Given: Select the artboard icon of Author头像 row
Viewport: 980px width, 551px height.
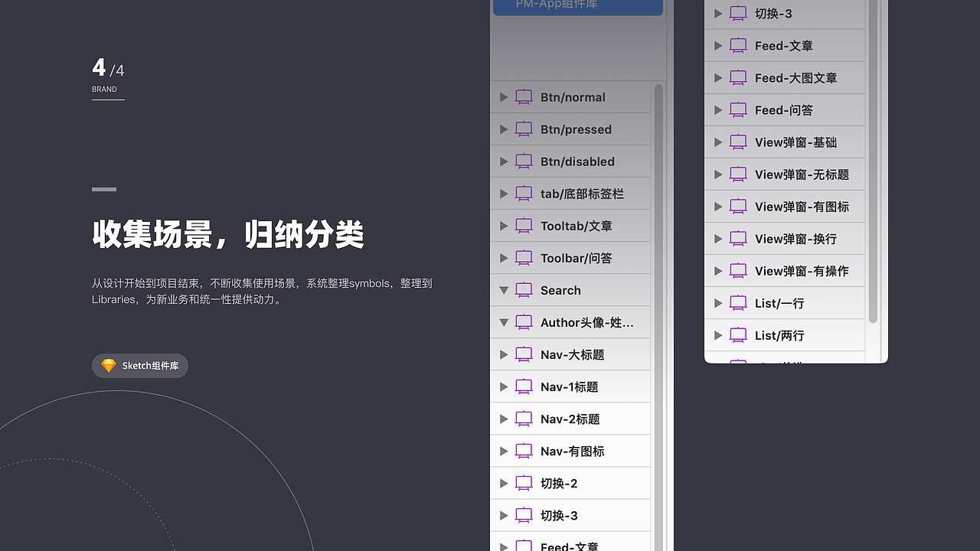Looking at the screenshot, I should 524,322.
